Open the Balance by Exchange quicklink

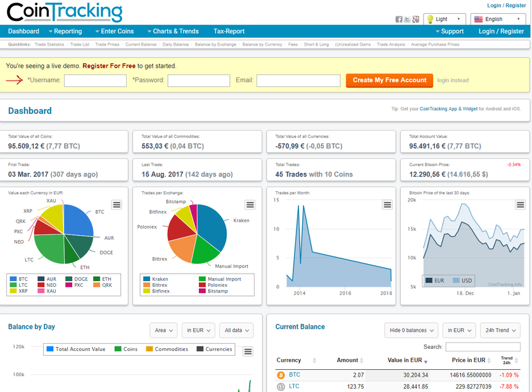(x=215, y=44)
